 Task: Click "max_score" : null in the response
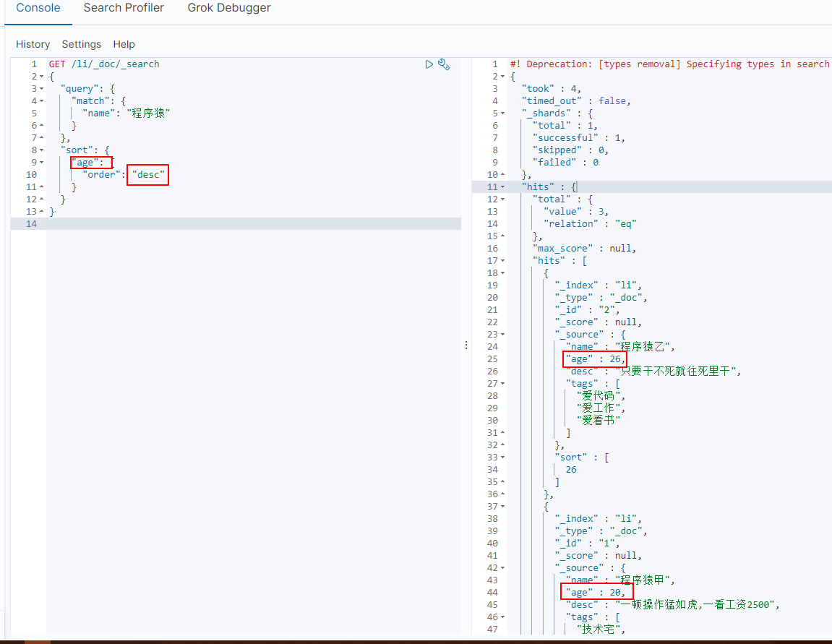click(584, 248)
